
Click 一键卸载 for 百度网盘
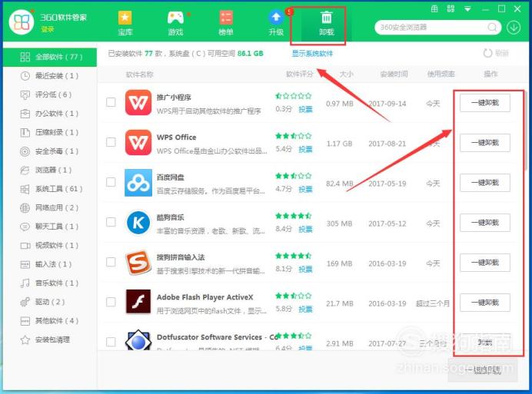click(485, 183)
